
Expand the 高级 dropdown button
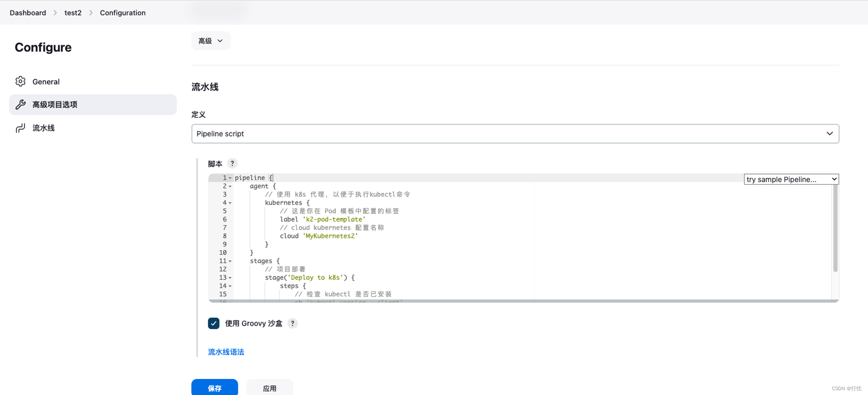(x=211, y=41)
